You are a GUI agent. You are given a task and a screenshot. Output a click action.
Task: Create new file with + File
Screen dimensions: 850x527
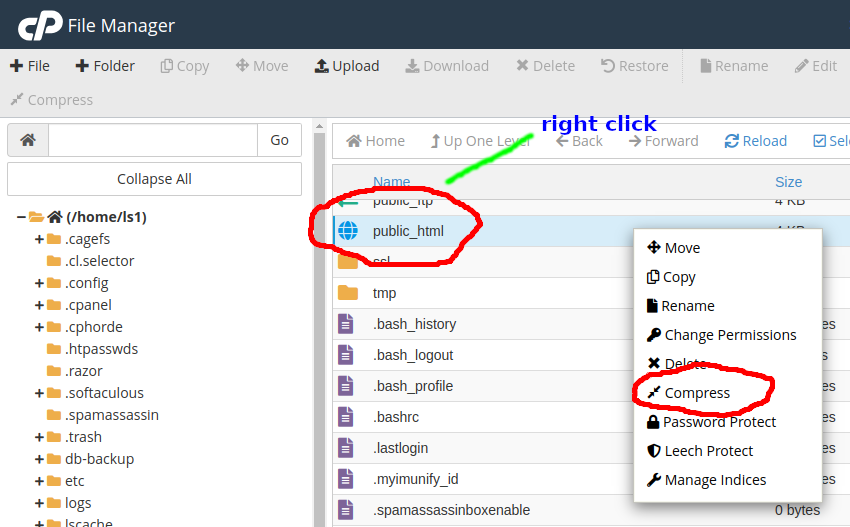click(30, 66)
